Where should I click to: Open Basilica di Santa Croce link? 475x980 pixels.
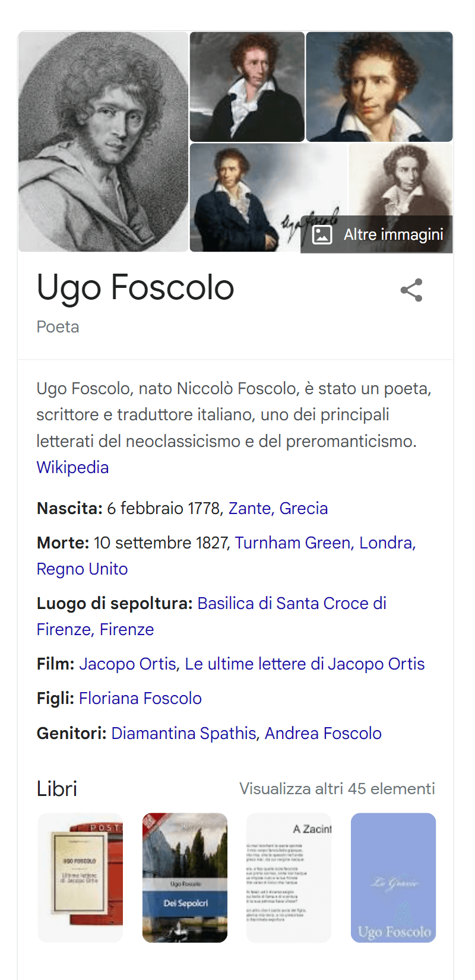click(211, 616)
